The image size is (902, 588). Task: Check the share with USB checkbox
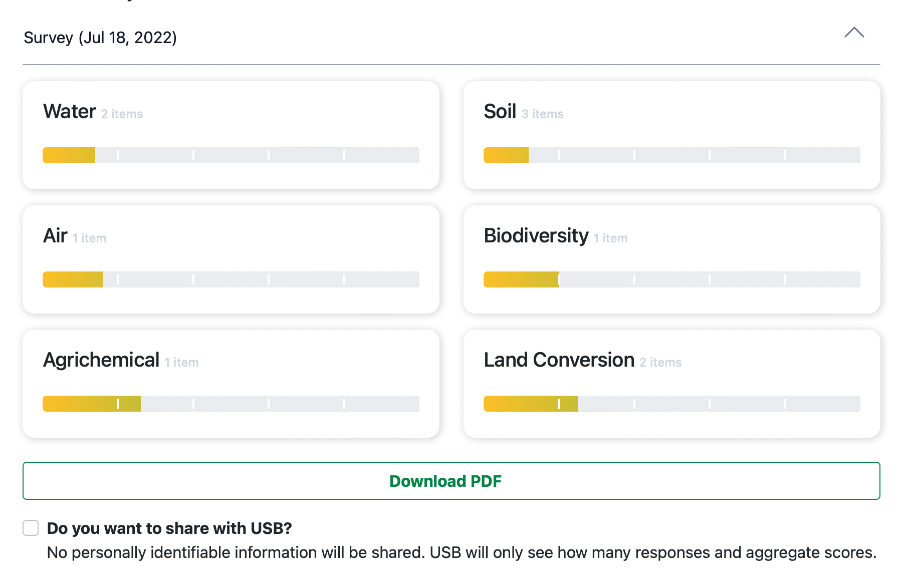point(31,528)
